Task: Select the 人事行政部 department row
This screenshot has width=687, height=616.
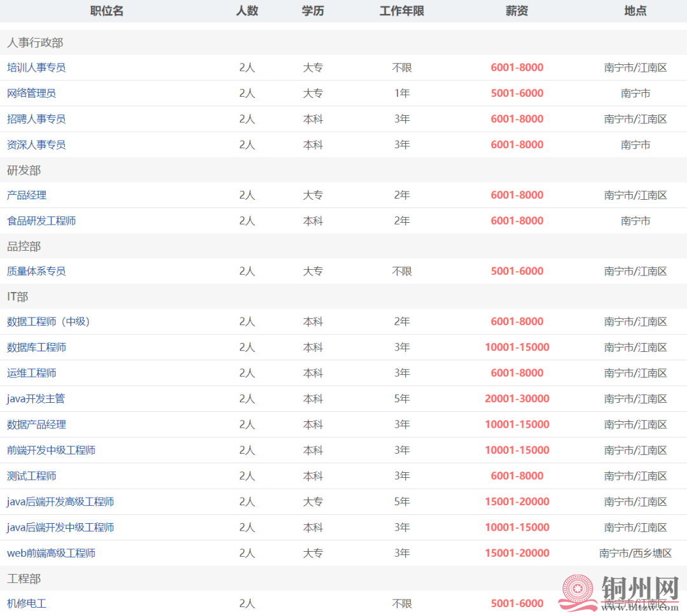Action: point(35,43)
